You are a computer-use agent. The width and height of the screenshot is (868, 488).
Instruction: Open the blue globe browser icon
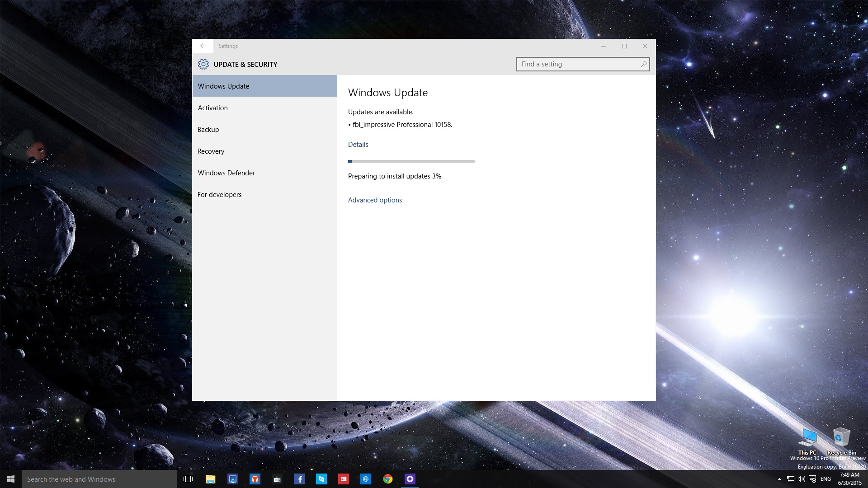[x=366, y=479]
